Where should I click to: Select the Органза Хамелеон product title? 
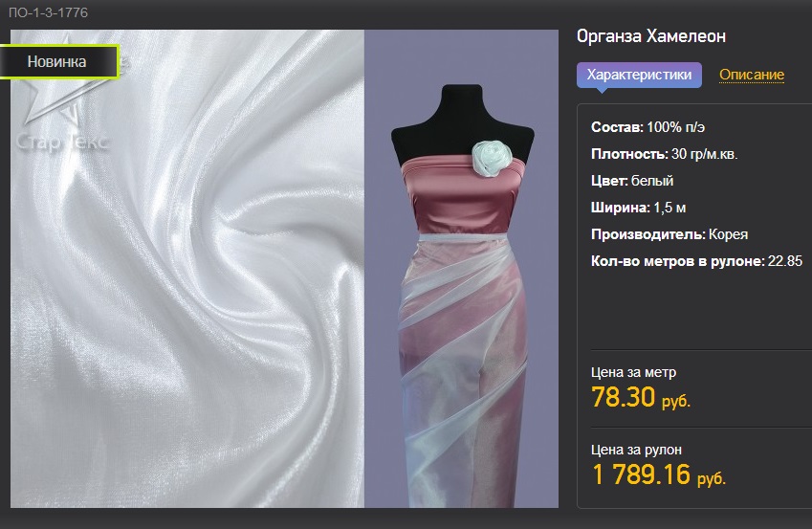(651, 36)
